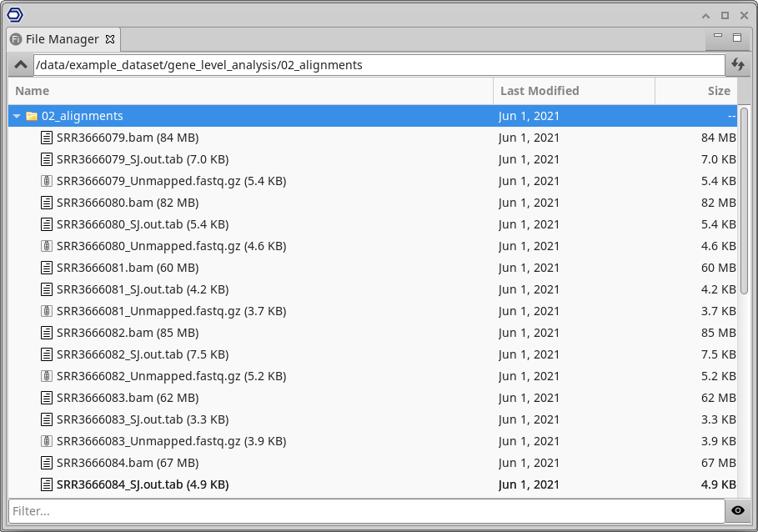This screenshot has height=532, width=758.
Task: Collapse the 02_alignments folder tree arrow
Action: pyautogui.click(x=17, y=117)
